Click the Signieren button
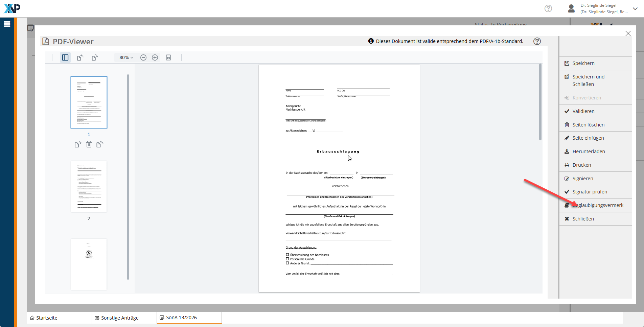 pos(582,179)
